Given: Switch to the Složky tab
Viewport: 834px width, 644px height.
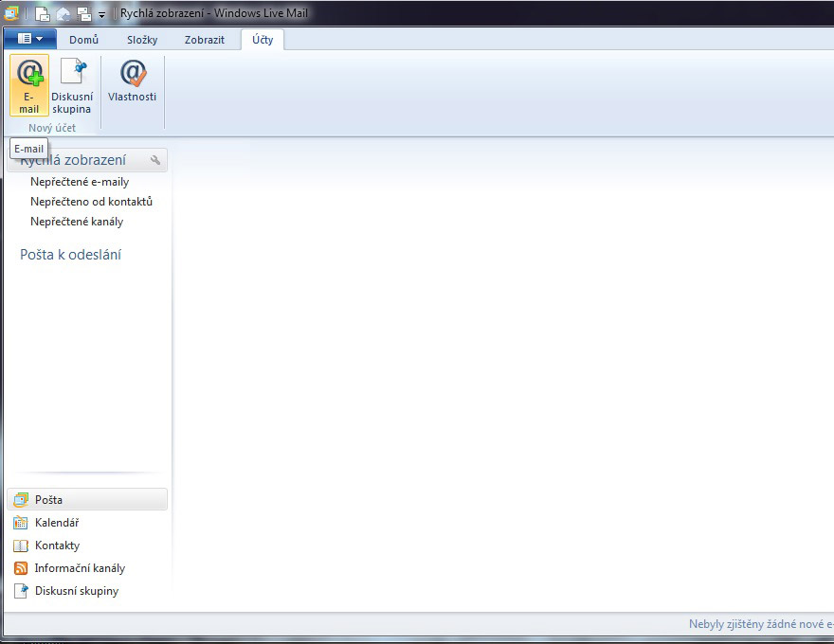Looking at the screenshot, I should [142, 40].
